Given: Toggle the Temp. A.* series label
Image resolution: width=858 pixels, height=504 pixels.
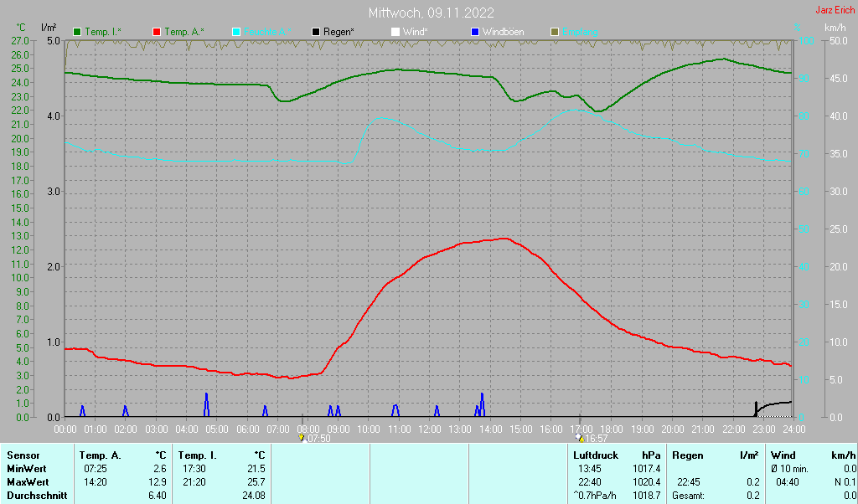Looking at the screenshot, I should coord(184,32).
